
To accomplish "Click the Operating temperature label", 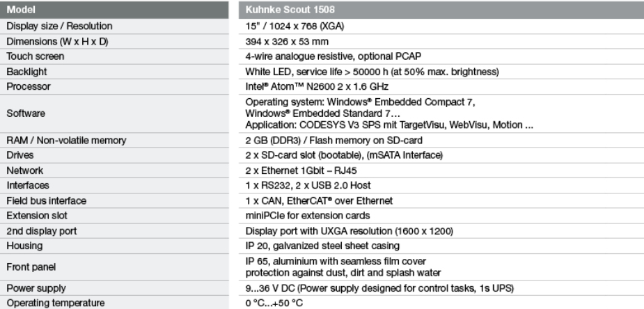I will pyautogui.click(x=56, y=303).
